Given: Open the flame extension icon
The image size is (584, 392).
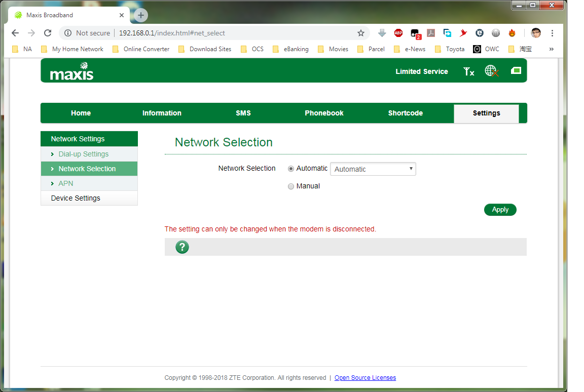Looking at the screenshot, I should 512,33.
